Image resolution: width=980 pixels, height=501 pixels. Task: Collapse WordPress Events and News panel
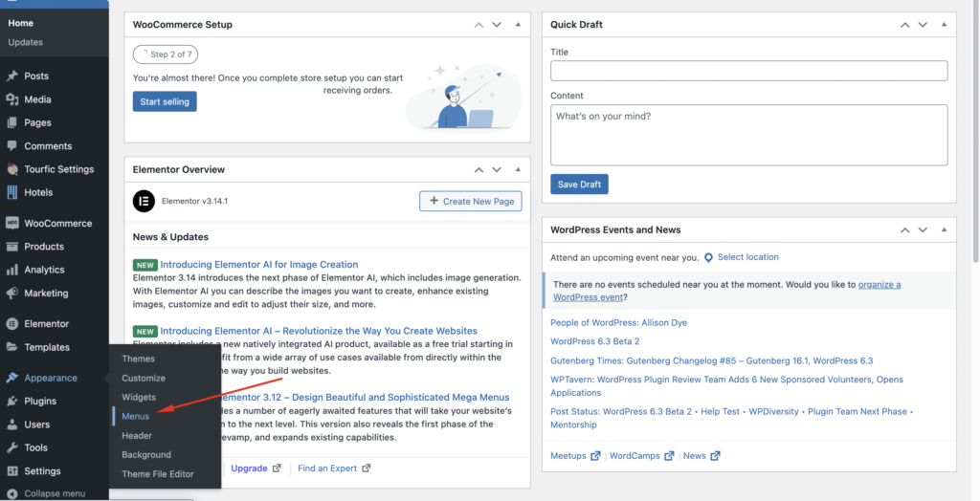944,229
